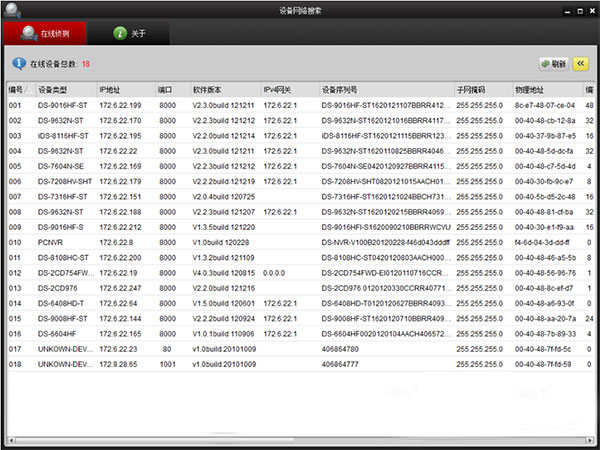This screenshot has height=450, width=600.
Task: Click the scrollbar right arrow
Action: click(590, 440)
